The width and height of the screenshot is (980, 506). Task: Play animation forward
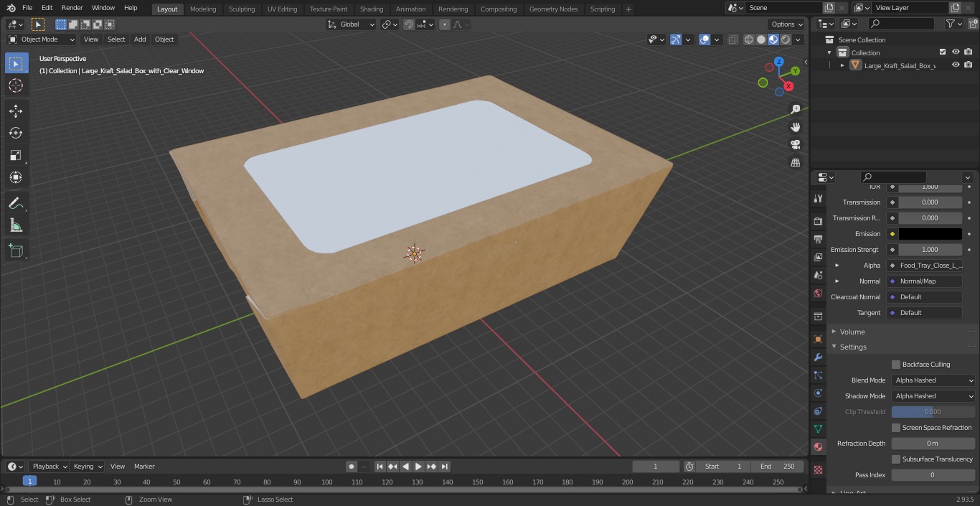tap(418, 467)
